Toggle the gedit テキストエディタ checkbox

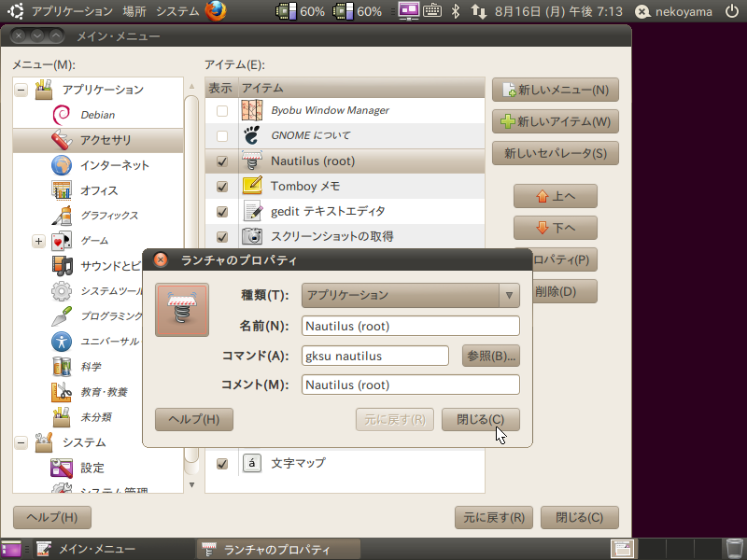222,212
